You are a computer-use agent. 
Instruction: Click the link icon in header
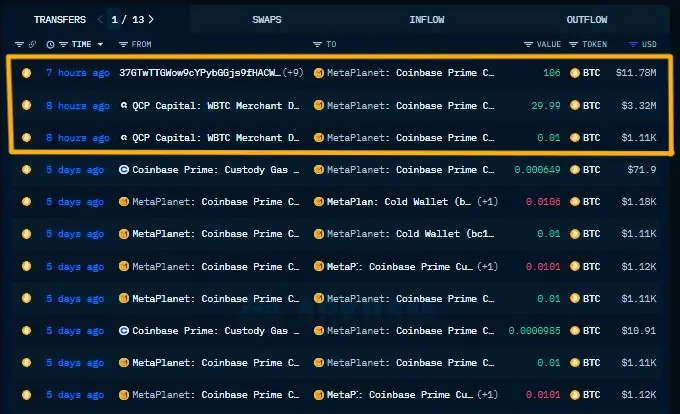32,44
